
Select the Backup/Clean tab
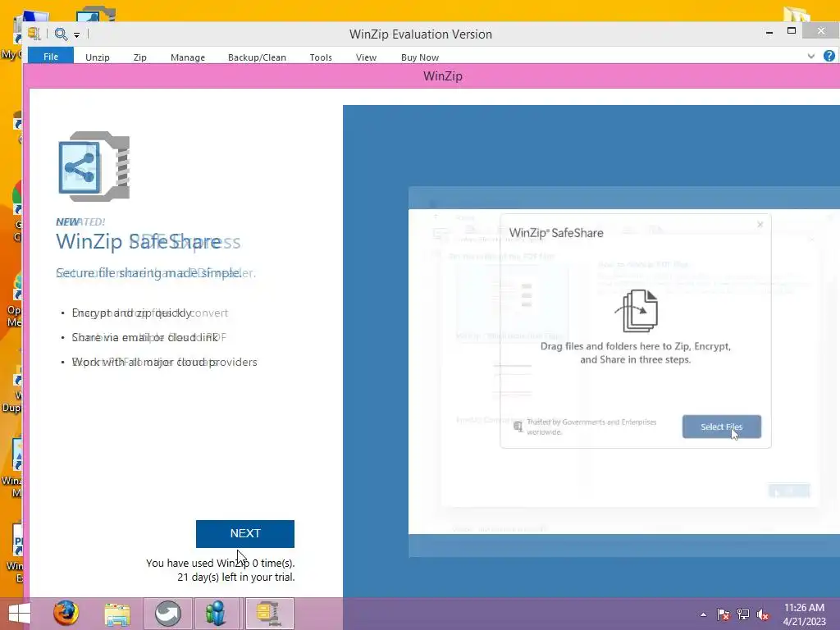pos(257,57)
